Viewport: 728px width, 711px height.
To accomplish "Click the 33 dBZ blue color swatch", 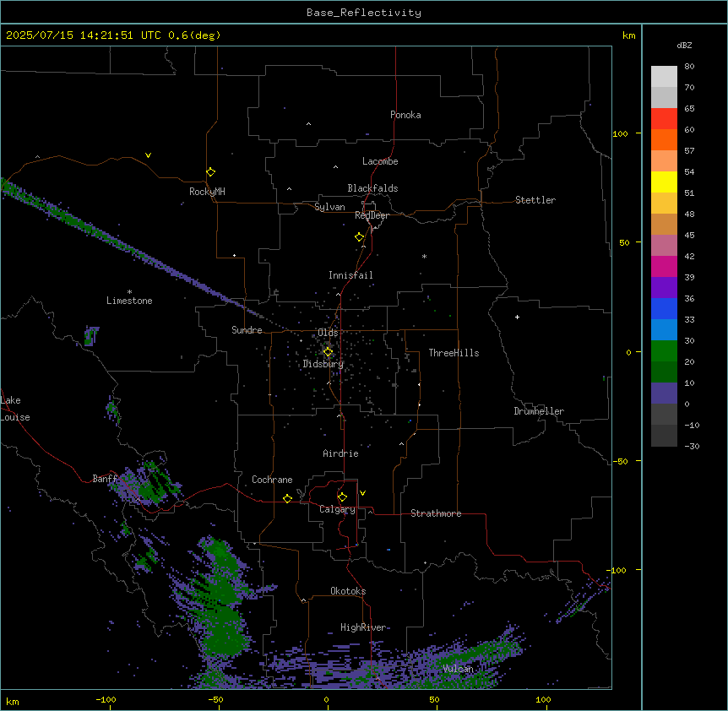I will click(x=664, y=329).
